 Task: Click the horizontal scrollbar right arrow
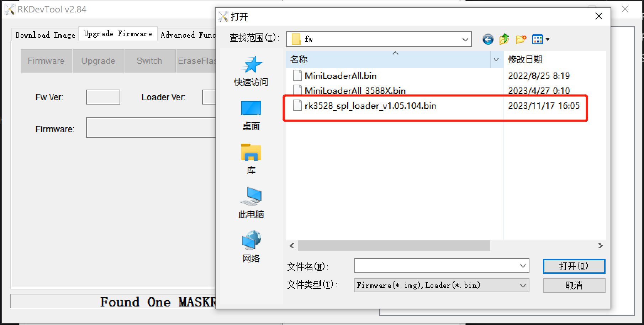[600, 246]
